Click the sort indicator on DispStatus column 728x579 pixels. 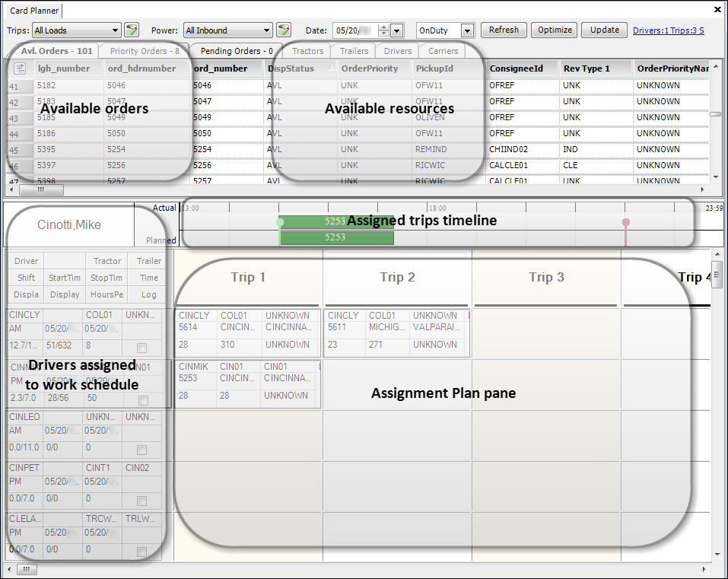329,68
